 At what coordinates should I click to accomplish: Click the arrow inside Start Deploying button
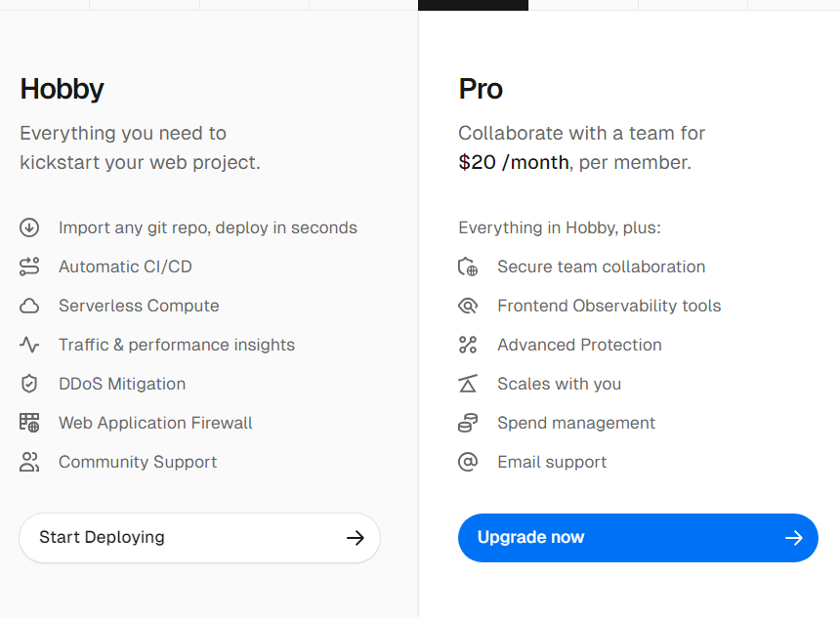(x=356, y=538)
